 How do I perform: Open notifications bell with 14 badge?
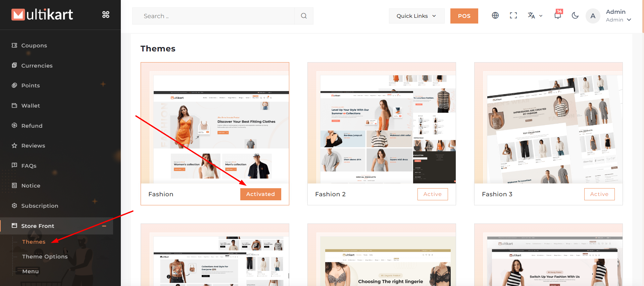pos(557,15)
